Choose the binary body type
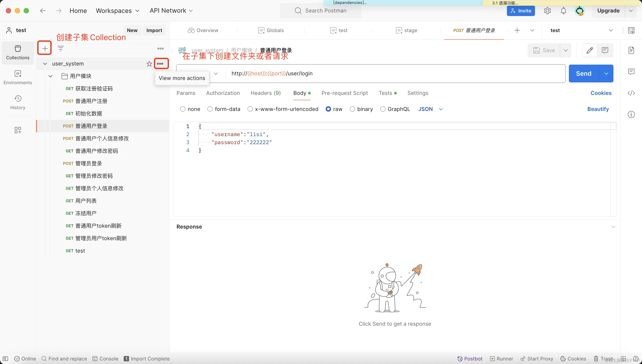The image size is (642, 364). (352, 109)
